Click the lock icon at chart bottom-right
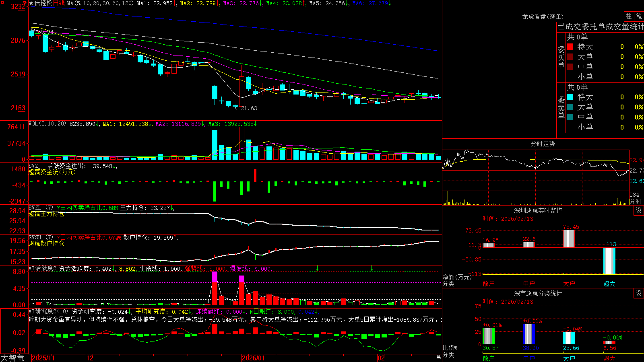644x362 pixels. click(438, 357)
